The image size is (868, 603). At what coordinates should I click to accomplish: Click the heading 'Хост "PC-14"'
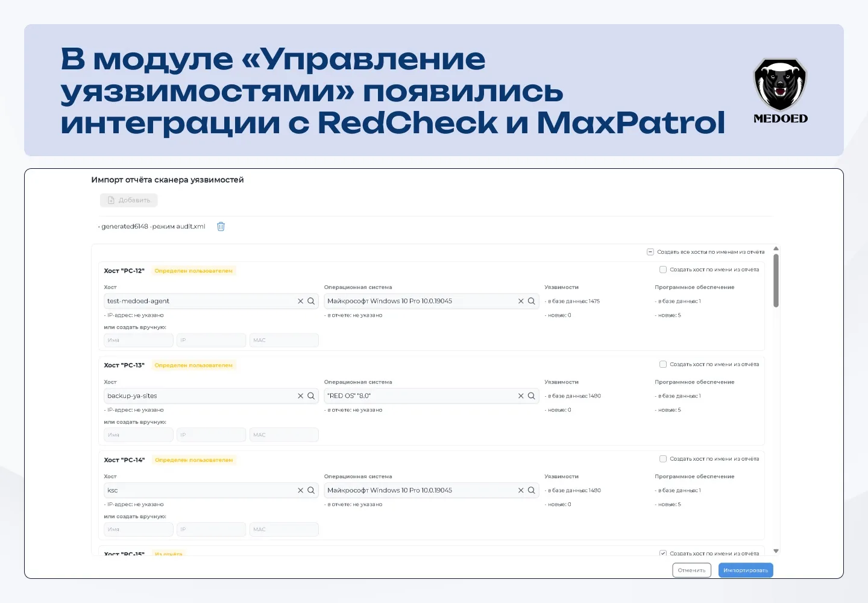pyautogui.click(x=124, y=460)
